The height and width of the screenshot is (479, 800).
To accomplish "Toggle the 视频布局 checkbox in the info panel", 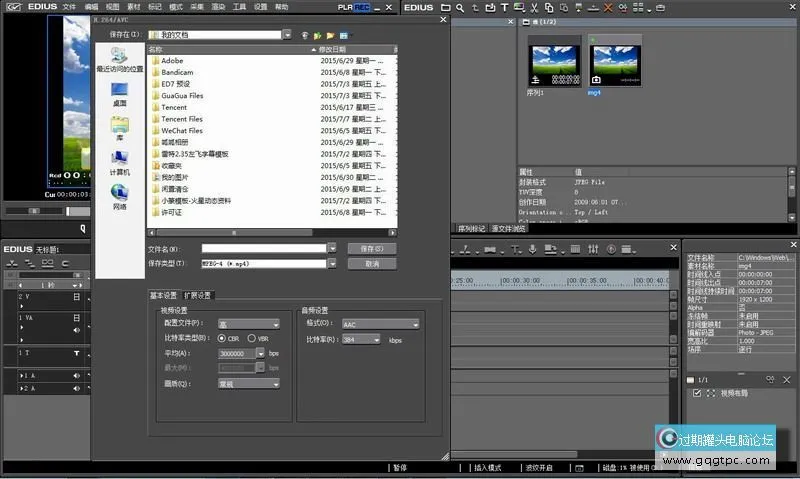I will [x=697, y=393].
